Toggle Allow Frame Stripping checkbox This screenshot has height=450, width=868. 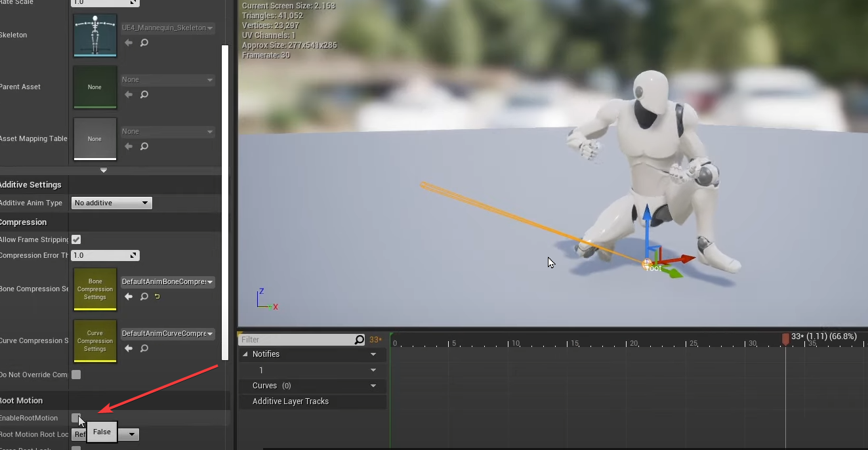tap(76, 239)
